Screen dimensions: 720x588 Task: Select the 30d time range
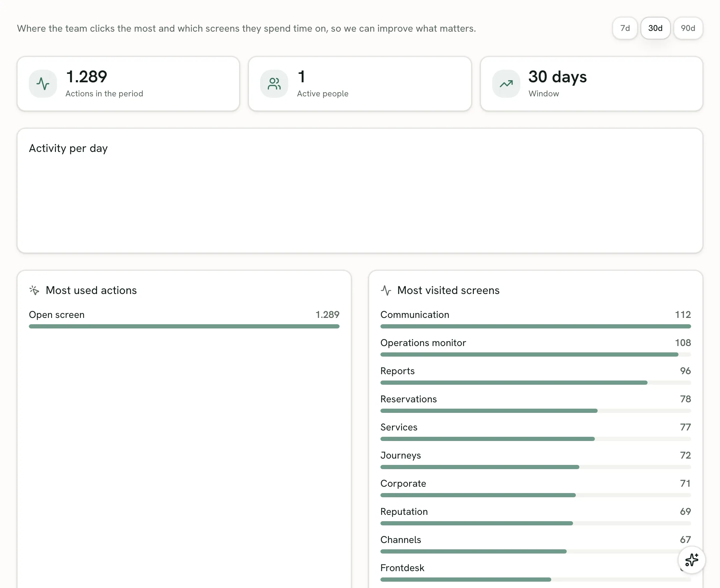click(x=655, y=28)
